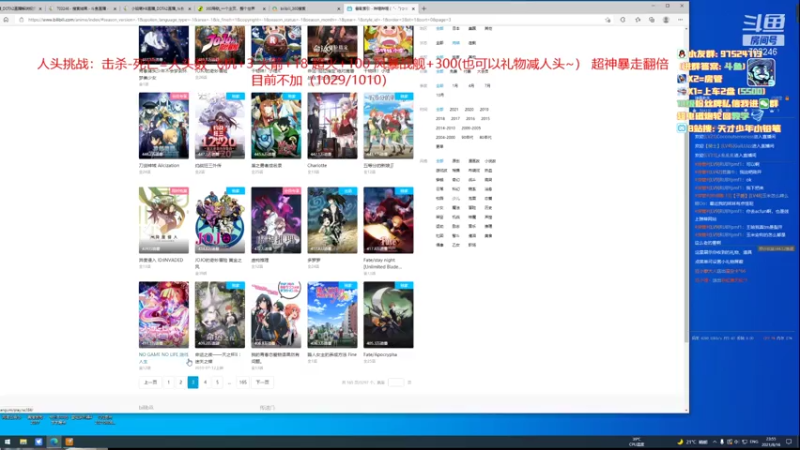Screen dimensions: 800x450
Task: Open the Shield Hero anime poster
Action: tap(276, 126)
